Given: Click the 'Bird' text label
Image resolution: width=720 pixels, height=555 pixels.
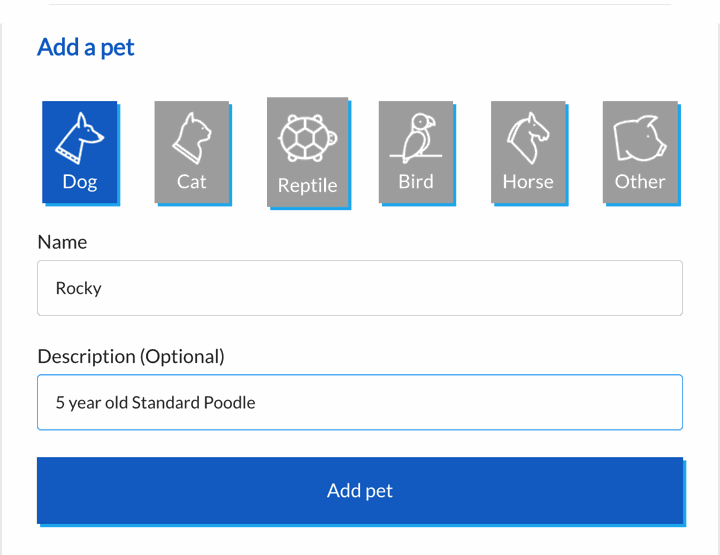Looking at the screenshot, I should click(x=416, y=182).
